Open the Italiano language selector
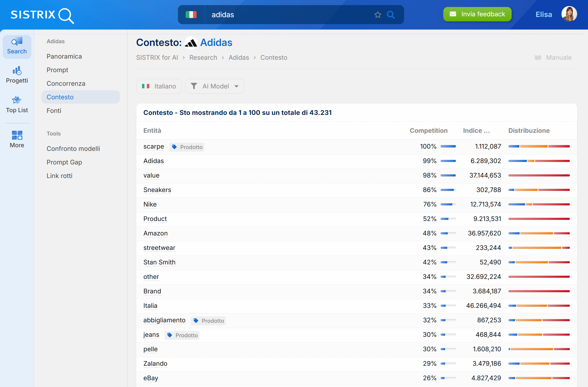588x387 pixels. coord(159,86)
